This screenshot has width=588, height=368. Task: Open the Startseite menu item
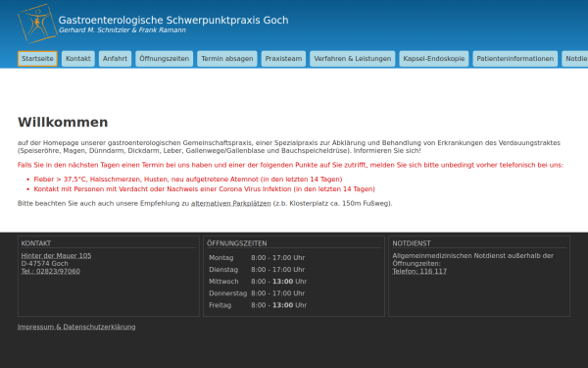(37, 59)
